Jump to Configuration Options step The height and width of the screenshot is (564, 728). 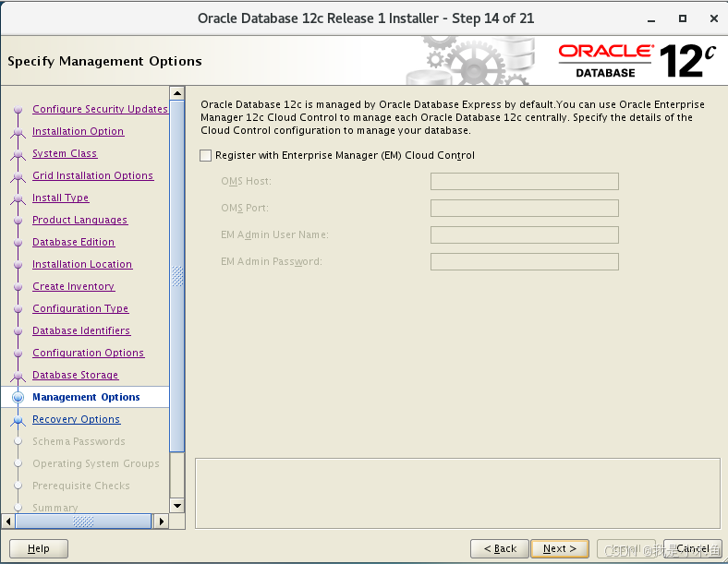tap(88, 353)
